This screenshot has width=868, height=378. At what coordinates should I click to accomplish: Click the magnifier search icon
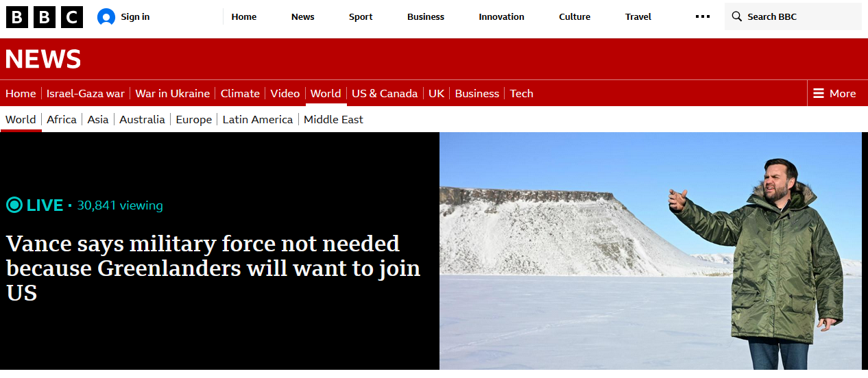pyautogui.click(x=737, y=16)
